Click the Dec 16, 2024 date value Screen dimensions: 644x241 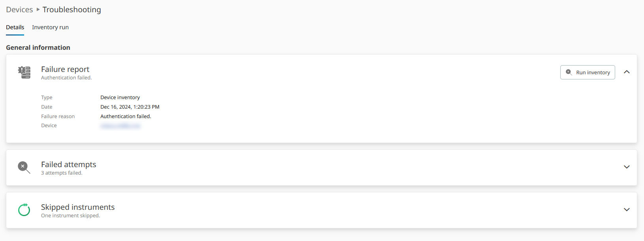(130, 107)
